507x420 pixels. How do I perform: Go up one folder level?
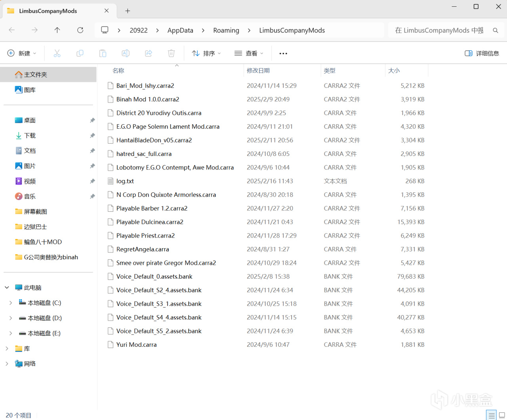coord(57,30)
